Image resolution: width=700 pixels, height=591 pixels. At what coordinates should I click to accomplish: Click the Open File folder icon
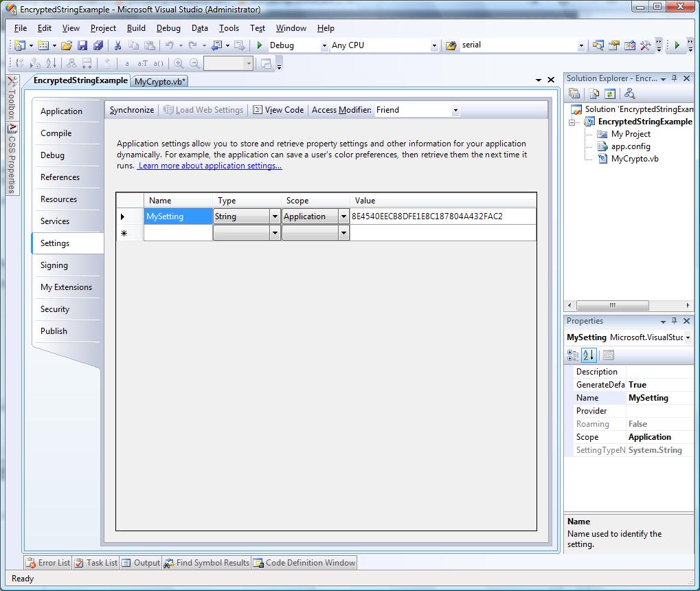tap(67, 45)
